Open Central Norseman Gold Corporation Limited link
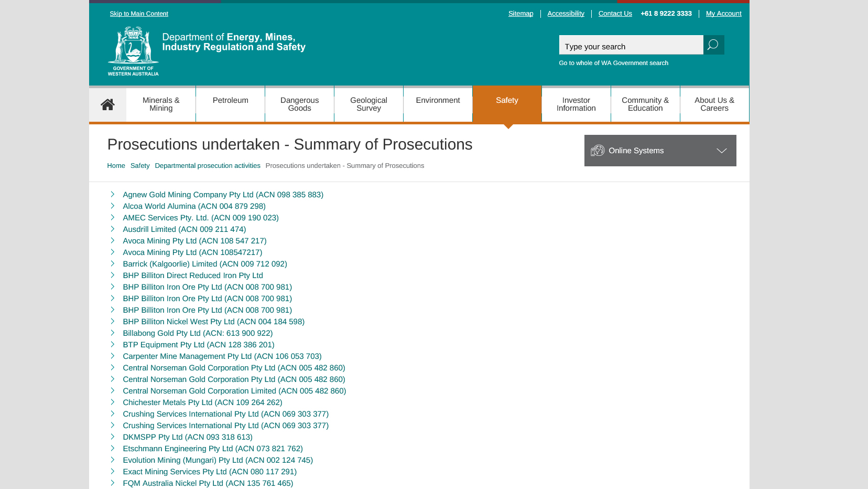The image size is (868, 489). [x=234, y=391]
